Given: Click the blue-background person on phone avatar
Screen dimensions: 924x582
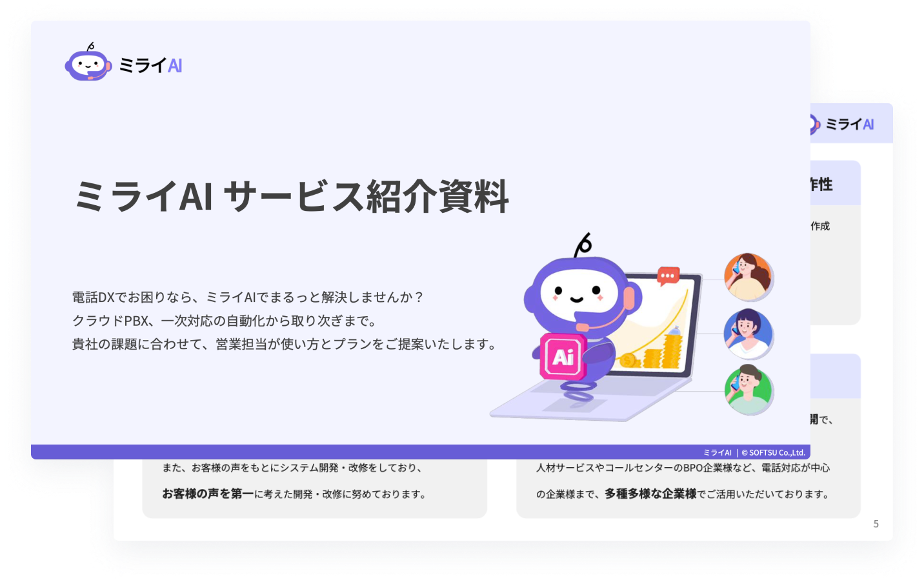Looking at the screenshot, I should tap(748, 334).
